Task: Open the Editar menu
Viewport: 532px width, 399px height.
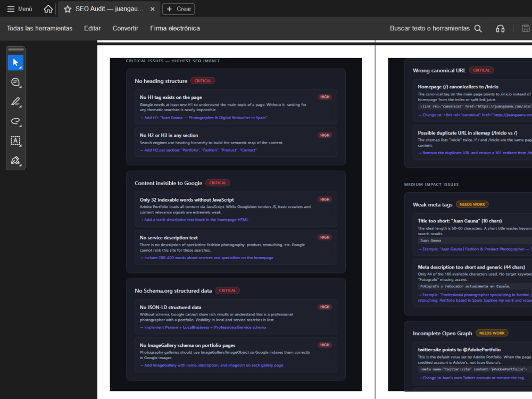Action: [x=92, y=29]
